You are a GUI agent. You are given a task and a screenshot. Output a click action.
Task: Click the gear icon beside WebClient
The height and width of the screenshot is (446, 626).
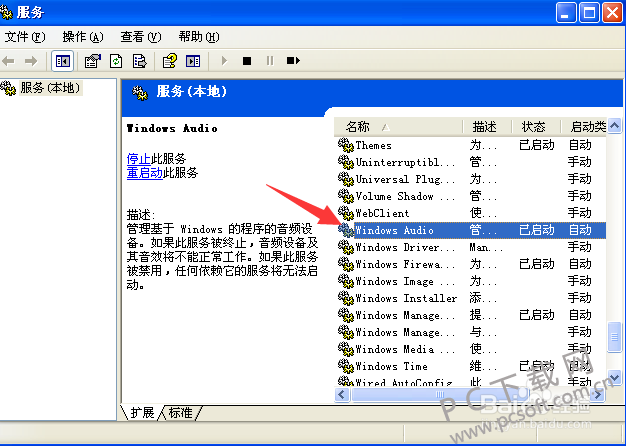[346, 213]
